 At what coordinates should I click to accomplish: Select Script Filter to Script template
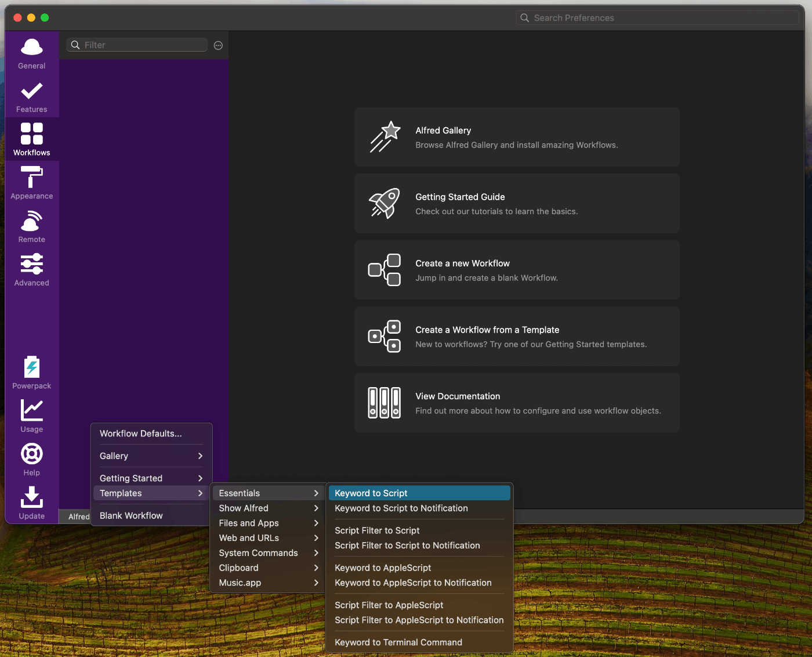click(419, 530)
